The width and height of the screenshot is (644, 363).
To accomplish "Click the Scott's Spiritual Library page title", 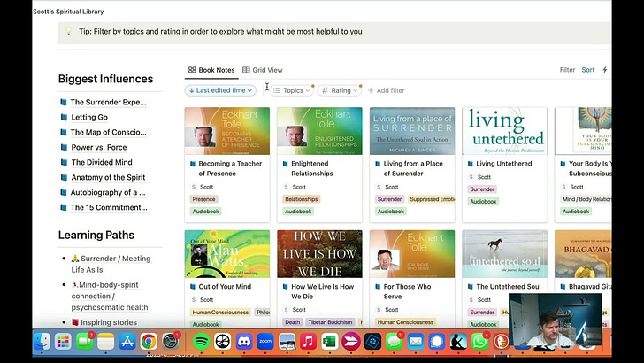I will (68, 12).
